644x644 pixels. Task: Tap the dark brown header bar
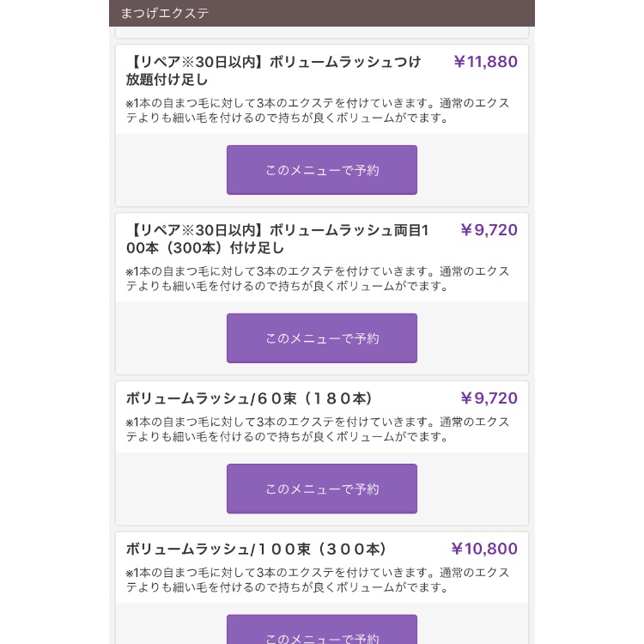coord(386,13)
